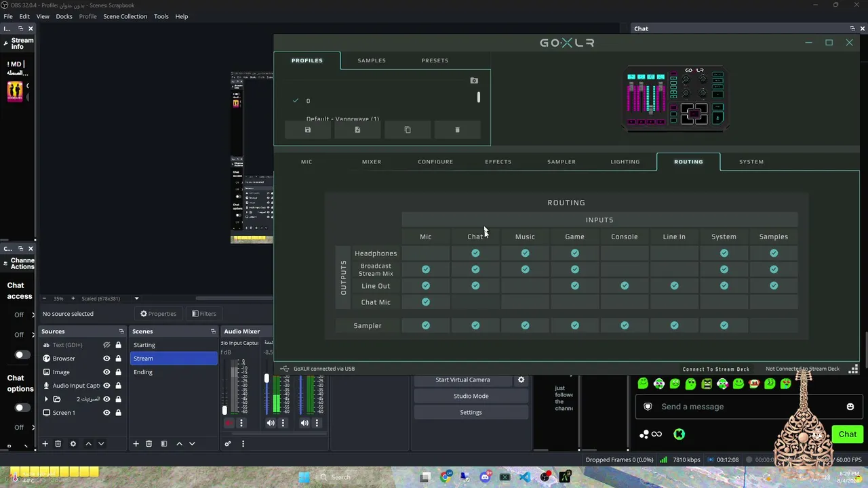Toggle Console to Sampler routing

pyautogui.click(x=625, y=326)
